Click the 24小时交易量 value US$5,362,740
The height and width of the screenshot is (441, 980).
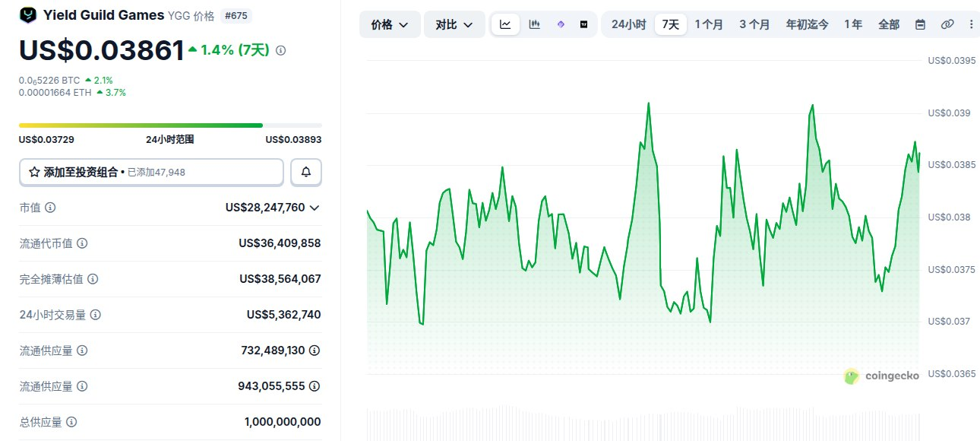[x=283, y=315]
